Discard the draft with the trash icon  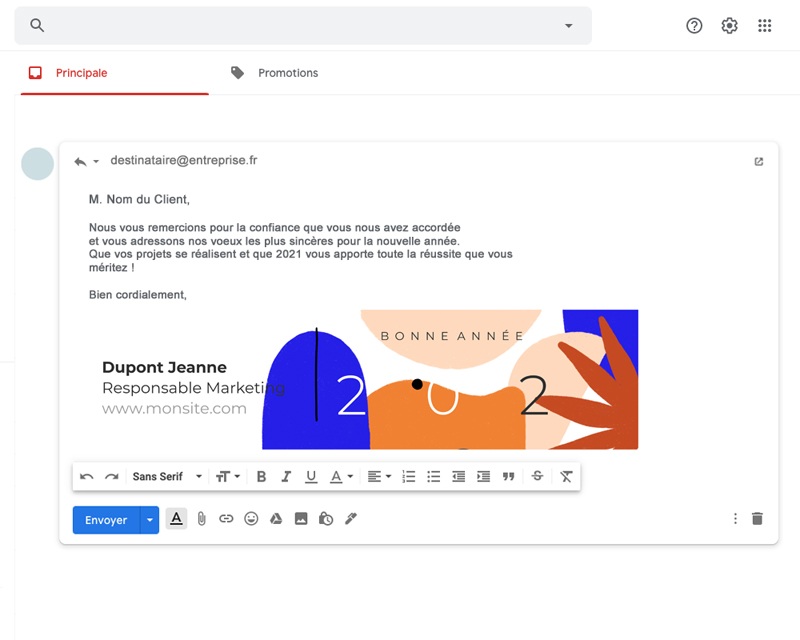757,519
